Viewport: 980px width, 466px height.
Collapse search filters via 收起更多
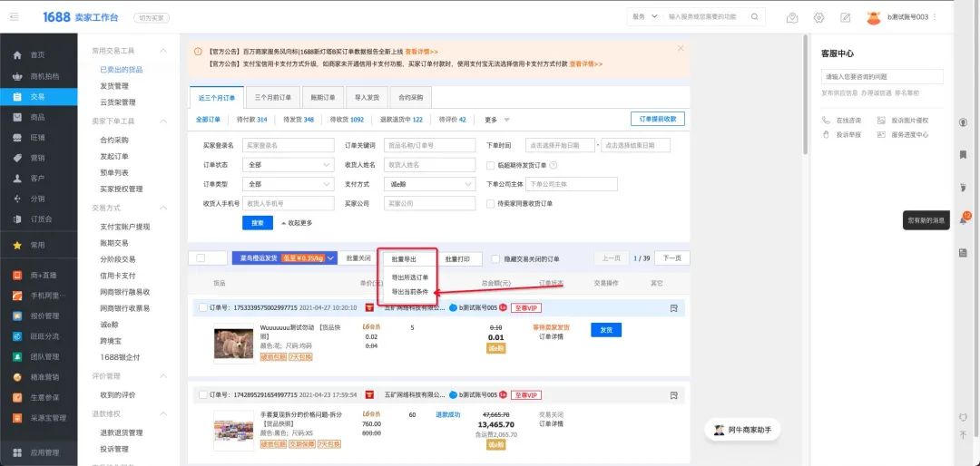coord(297,223)
